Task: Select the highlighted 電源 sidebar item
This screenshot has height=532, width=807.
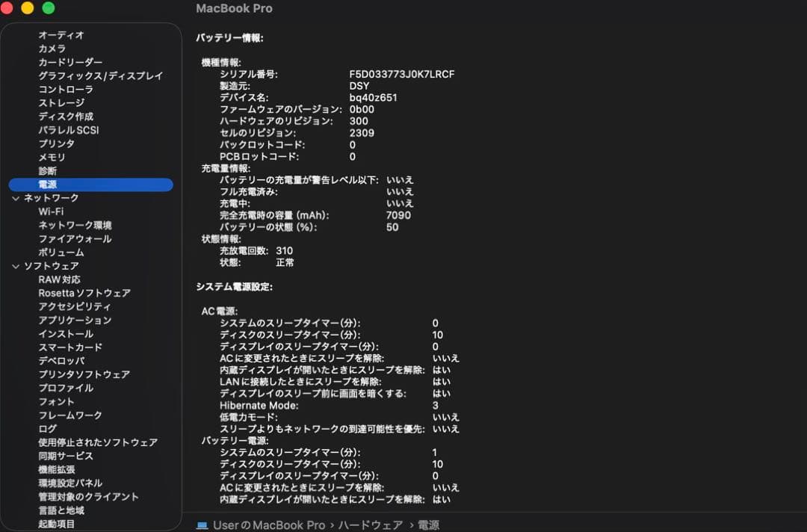Action: (x=91, y=185)
